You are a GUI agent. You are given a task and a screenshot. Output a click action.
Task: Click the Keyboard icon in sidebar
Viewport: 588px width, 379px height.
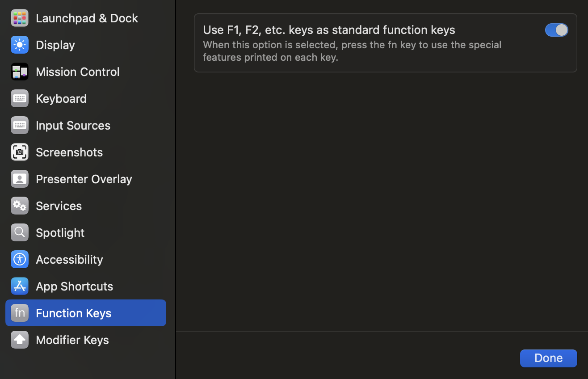(20, 98)
